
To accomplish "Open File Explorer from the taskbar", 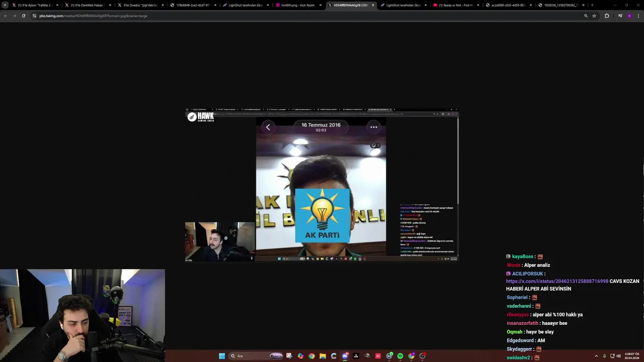I will pos(323,356).
